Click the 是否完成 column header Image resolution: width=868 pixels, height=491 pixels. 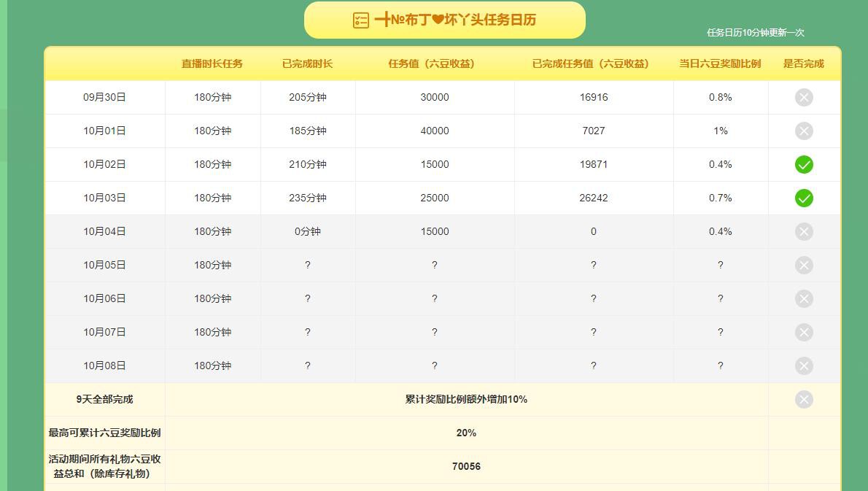coord(804,63)
